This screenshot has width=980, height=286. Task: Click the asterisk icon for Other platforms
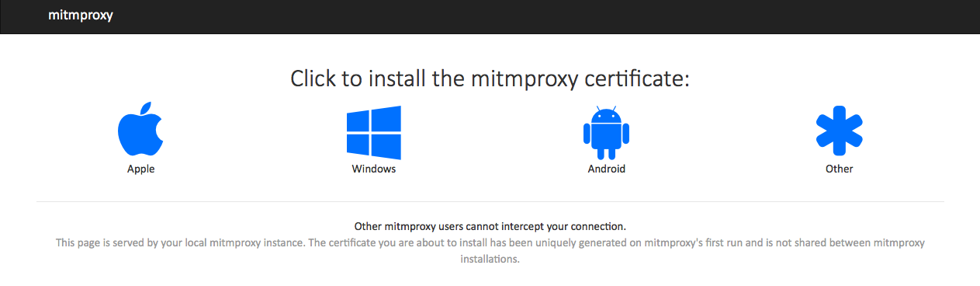840,131
